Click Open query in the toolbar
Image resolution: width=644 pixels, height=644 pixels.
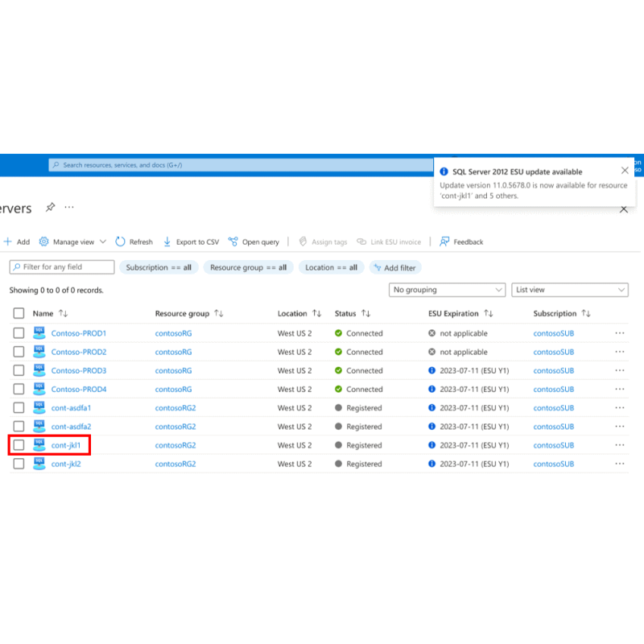click(x=254, y=242)
